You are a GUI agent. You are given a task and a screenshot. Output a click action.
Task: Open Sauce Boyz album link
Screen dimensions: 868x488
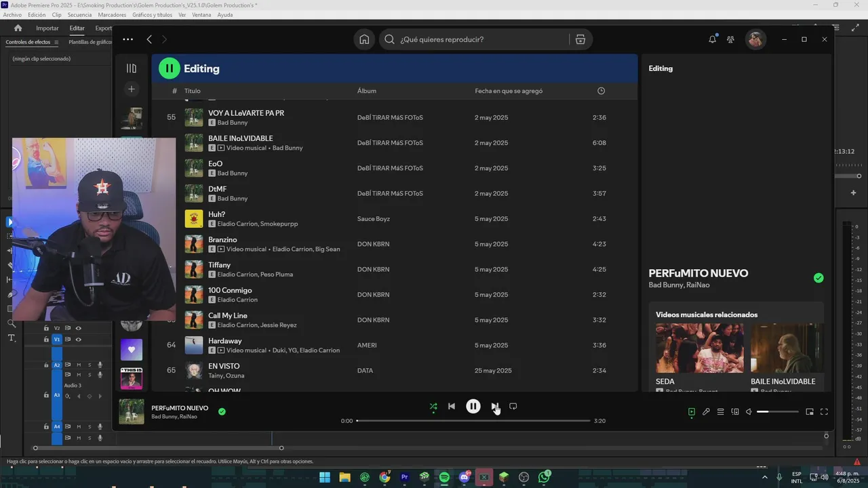tap(374, 219)
